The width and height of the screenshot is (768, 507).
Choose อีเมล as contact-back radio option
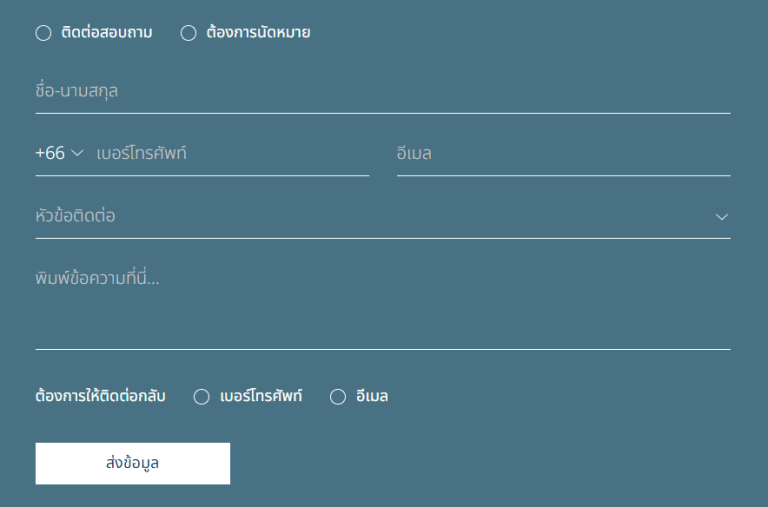pos(337,397)
